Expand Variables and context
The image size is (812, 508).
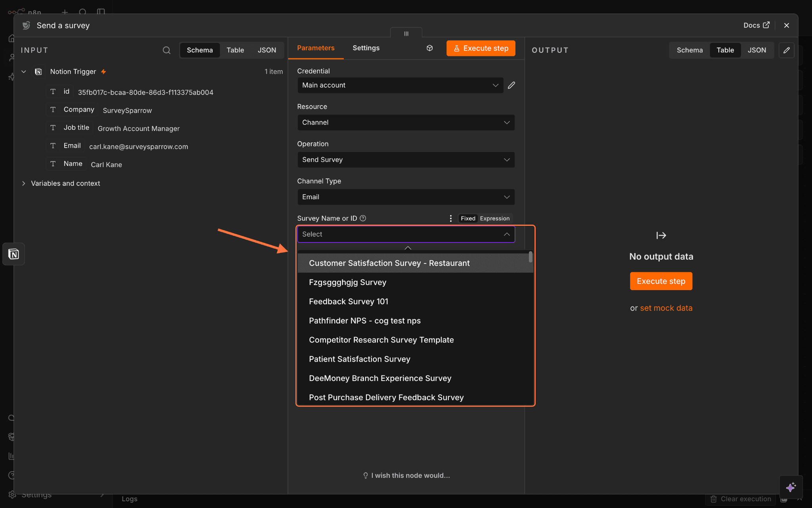coord(24,183)
